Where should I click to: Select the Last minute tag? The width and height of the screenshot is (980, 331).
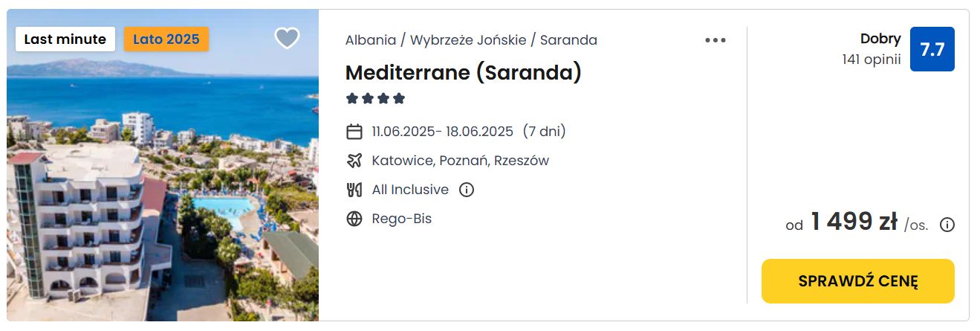tap(65, 39)
